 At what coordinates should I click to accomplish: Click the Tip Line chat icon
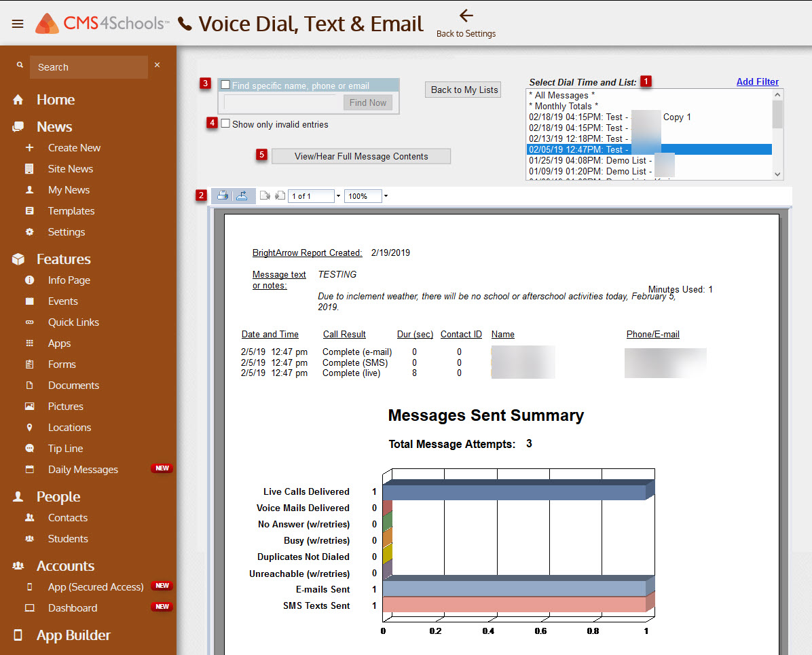pyautogui.click(x=29, y=449)
